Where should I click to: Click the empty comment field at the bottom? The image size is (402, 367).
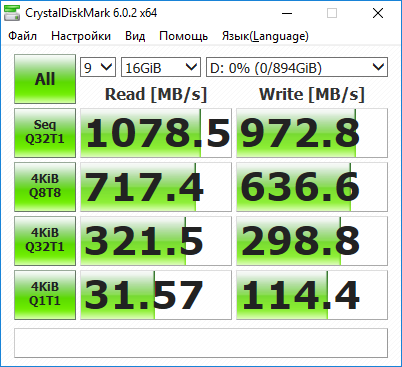[201, 343]
